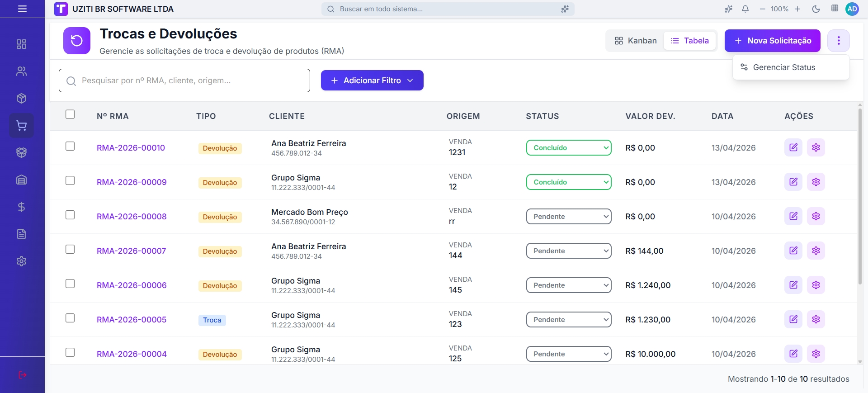868x393 pixels.
Task: Open the notifications bell icon
Action: click(745, 9)
